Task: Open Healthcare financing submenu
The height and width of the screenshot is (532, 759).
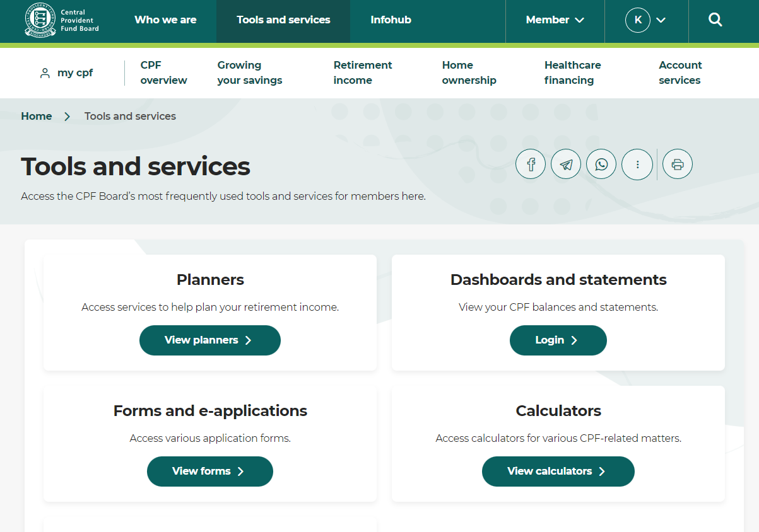Action: [x=572, y=72]
